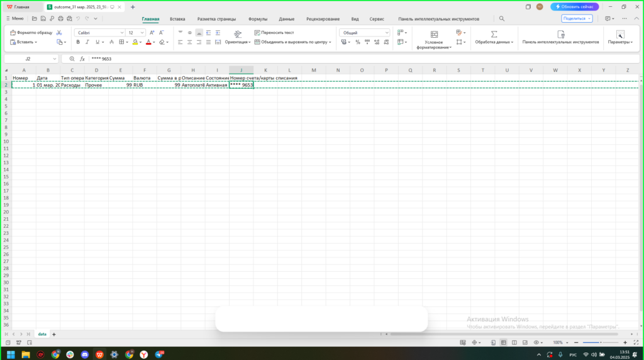Open fill color yellow swatch button

pos(135,42)
